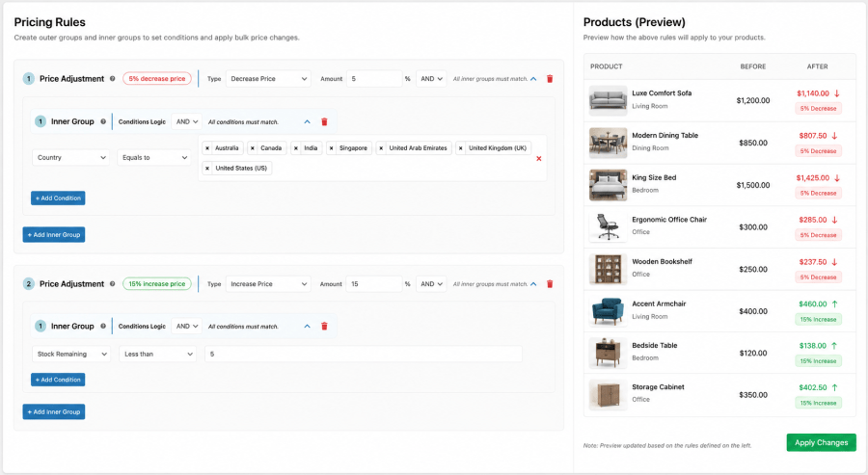Click the Wooden Bookshelf product name
Viewport: 868px width, 475px height.
[662, 261]
